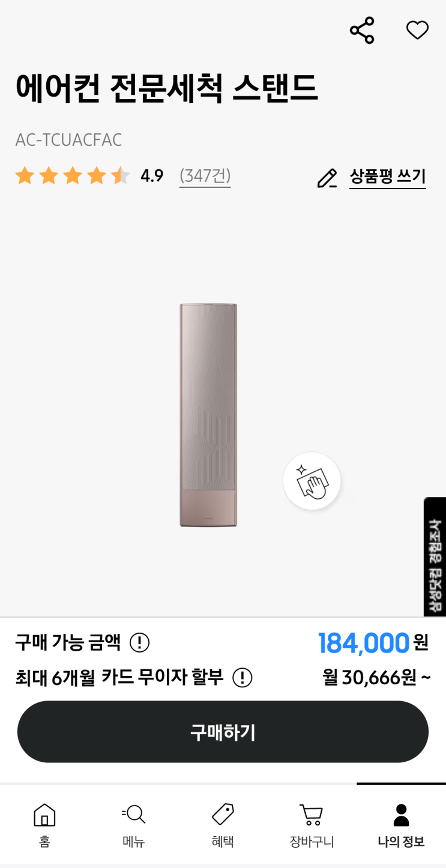This screenshot has height=868, width=446.
Task: Tap the cleaning service hand icon badge
Action: (x=312, y=481)
